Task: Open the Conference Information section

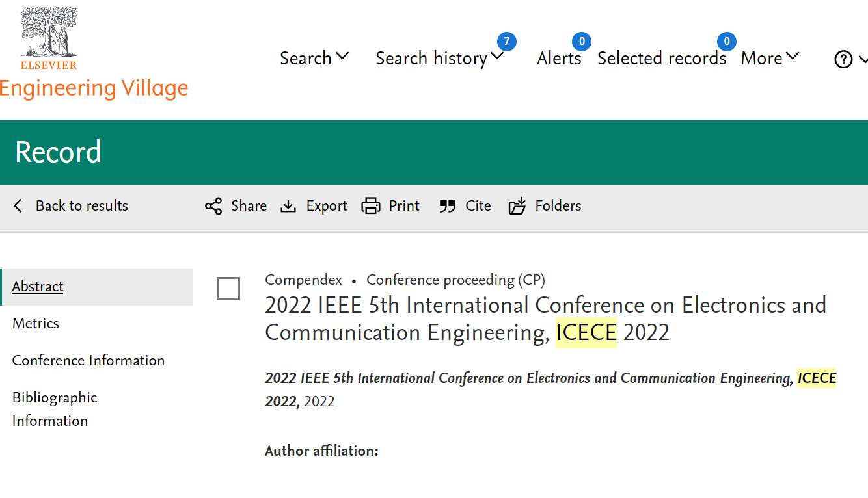Action: [x=88, y=361]
